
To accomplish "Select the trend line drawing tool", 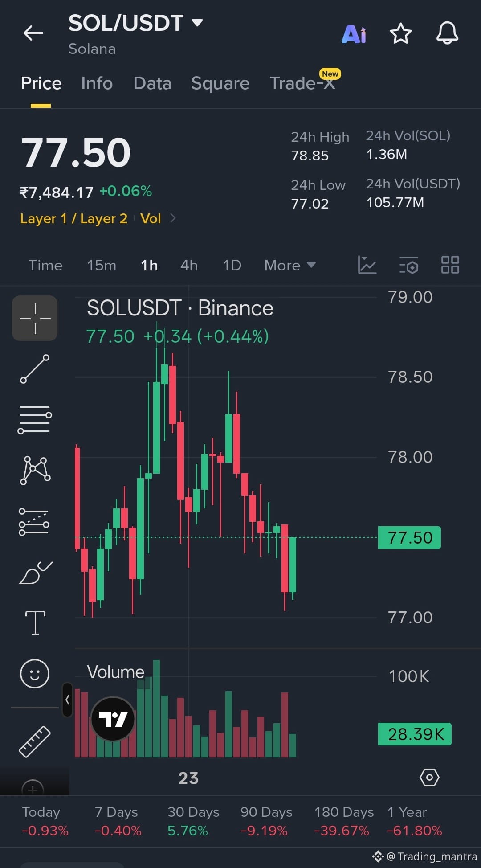I will pyautogui.click(x=35, y=369).
